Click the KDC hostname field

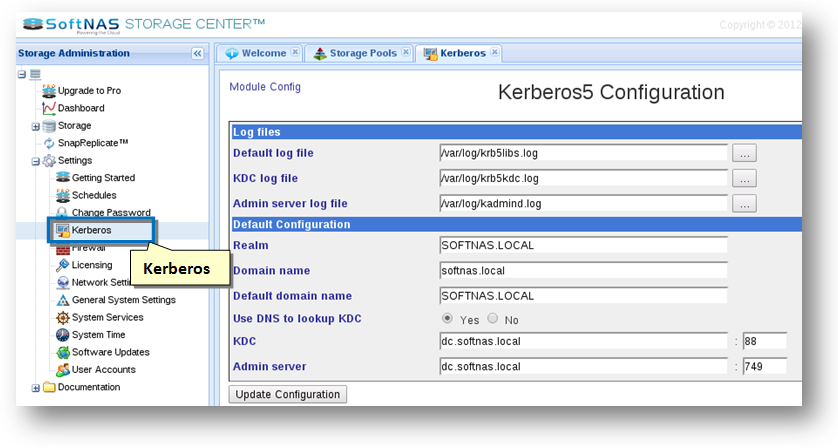click(584, 341)
